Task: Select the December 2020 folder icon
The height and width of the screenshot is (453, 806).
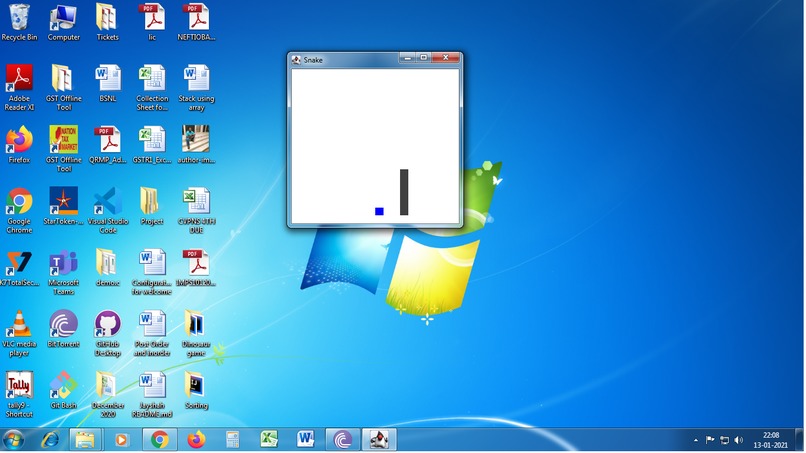Action: 107,394
